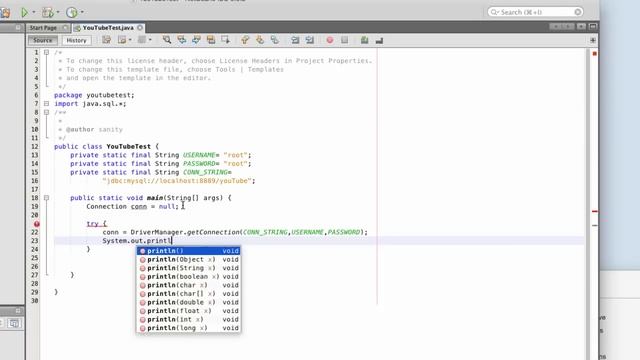Screen dimensions: 640x360
Task: Toggle the History view button
Action: 76,40
